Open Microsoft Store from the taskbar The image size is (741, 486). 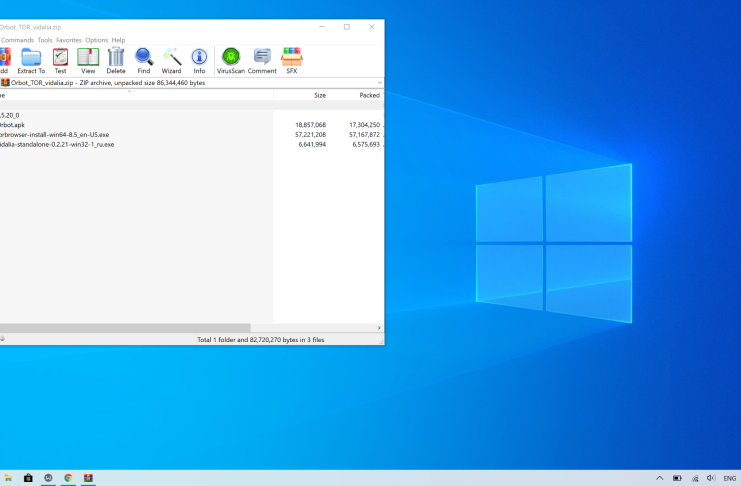[28, 478]
